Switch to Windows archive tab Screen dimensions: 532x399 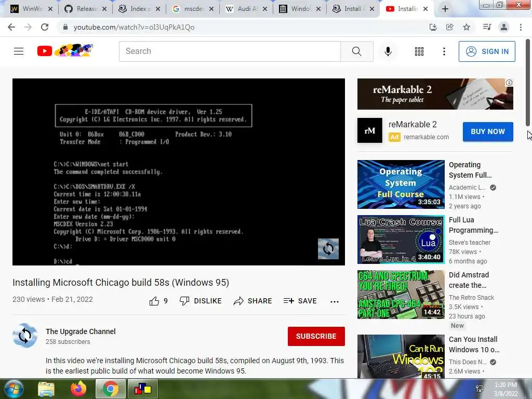[300, 9]
